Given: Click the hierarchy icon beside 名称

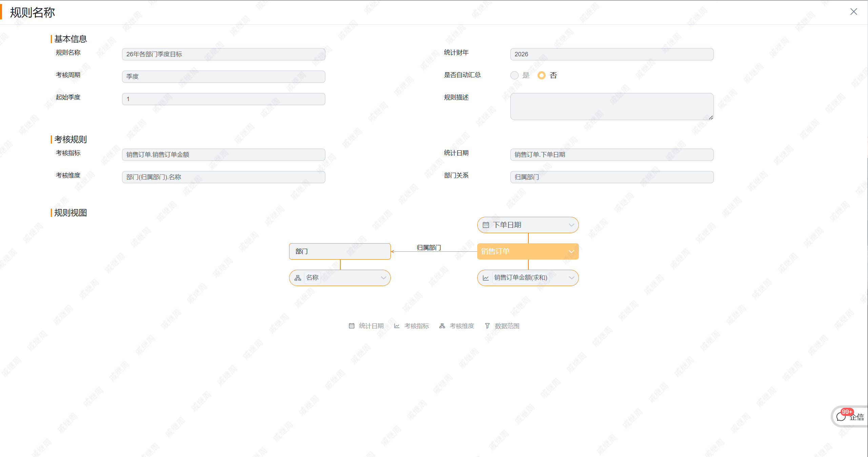Looking at the screenshot, I should coord(298,278).
